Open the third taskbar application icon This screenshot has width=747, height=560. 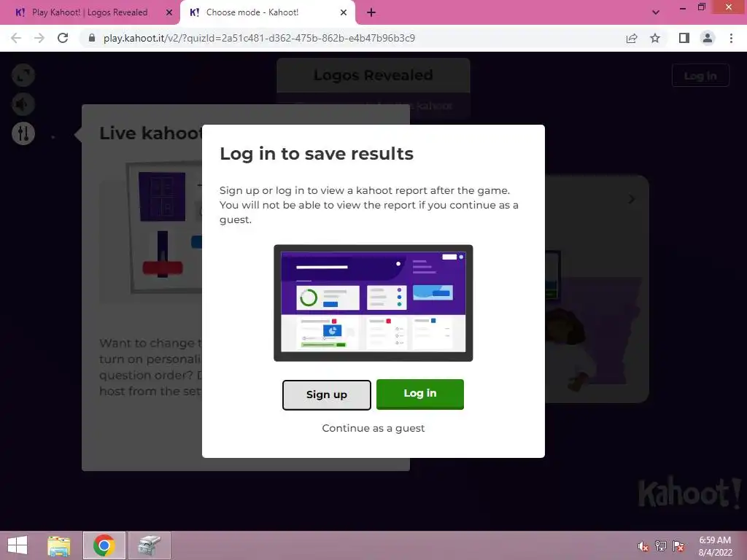click(x=150, y=545)
